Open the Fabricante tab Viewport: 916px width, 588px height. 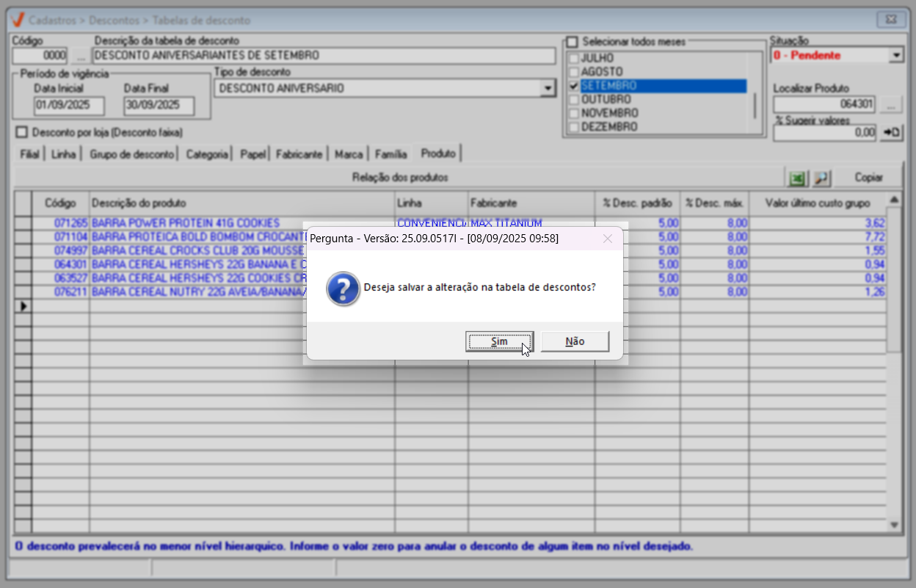point(299,155)
